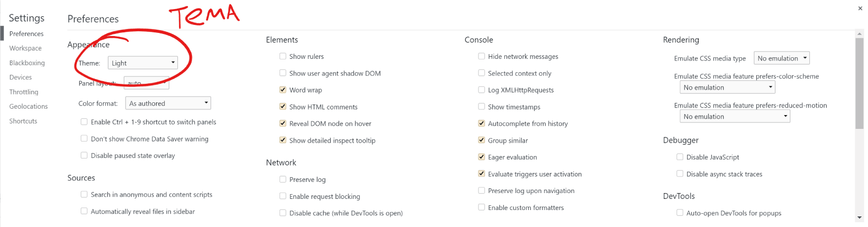Switch to the Workspace settings tab
Image resolution: width=868 pixels, height=227 pixels.
25,48
